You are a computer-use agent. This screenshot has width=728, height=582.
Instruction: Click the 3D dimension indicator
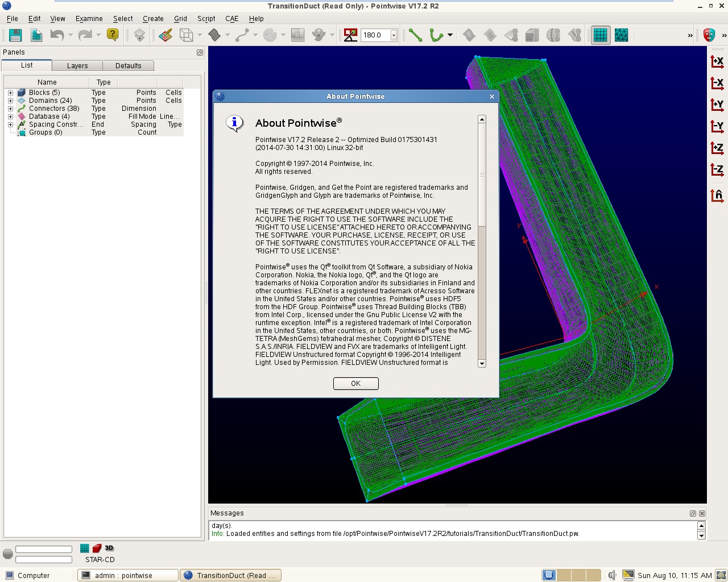(x=109, y=548)
